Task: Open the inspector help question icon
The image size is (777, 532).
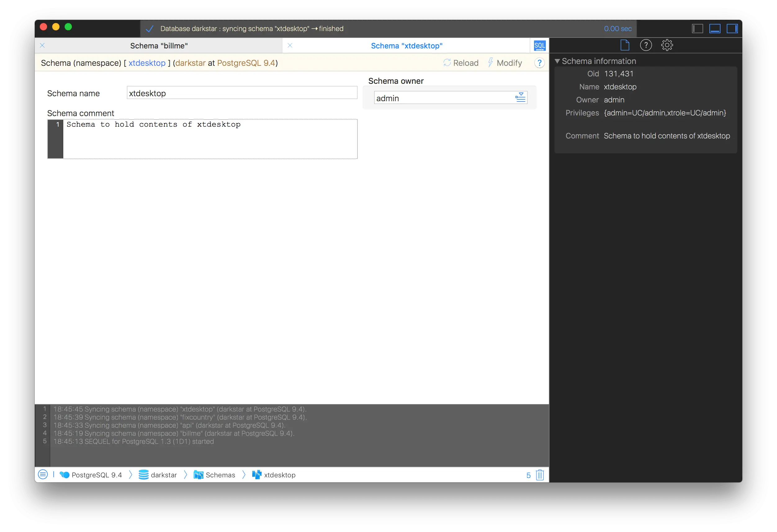Action: click(x=646, y=45)
